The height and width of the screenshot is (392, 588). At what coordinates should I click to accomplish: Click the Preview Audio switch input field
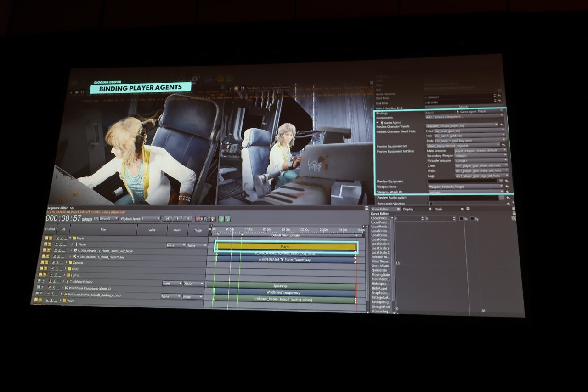pos(463,198)
